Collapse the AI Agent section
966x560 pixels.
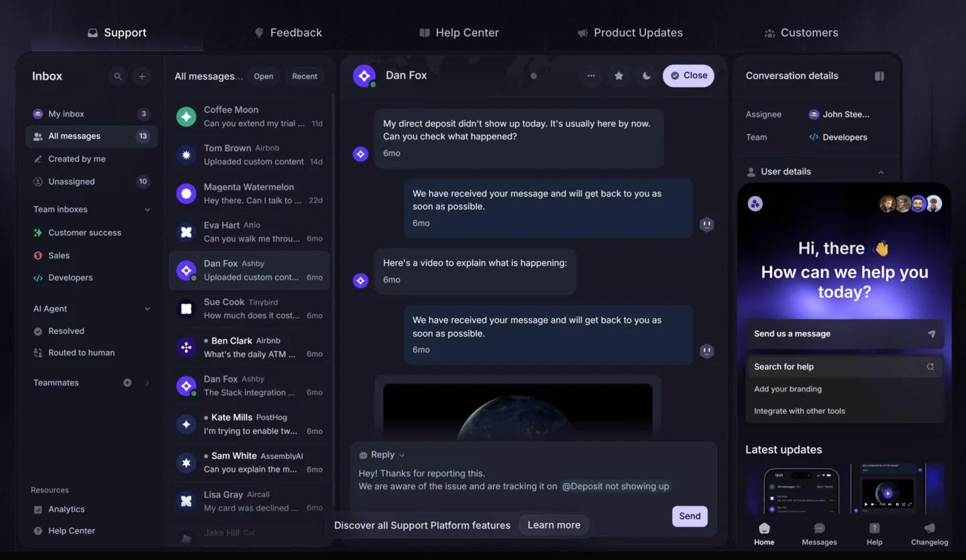click(147, 309)
